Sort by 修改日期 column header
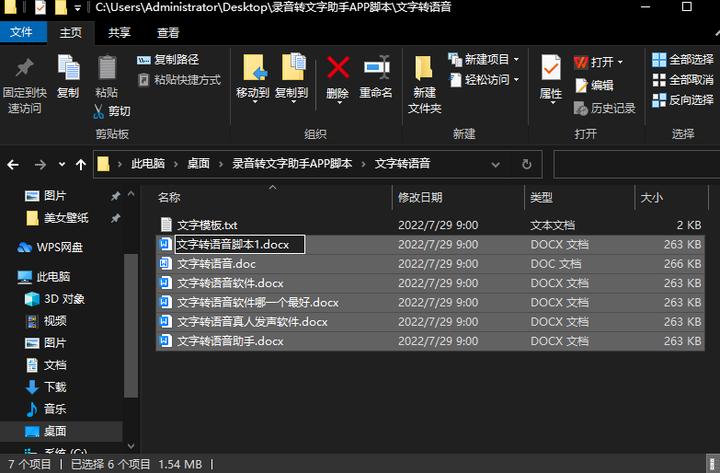Viewport: 720px width, 473px height. [x=458, y=198]
